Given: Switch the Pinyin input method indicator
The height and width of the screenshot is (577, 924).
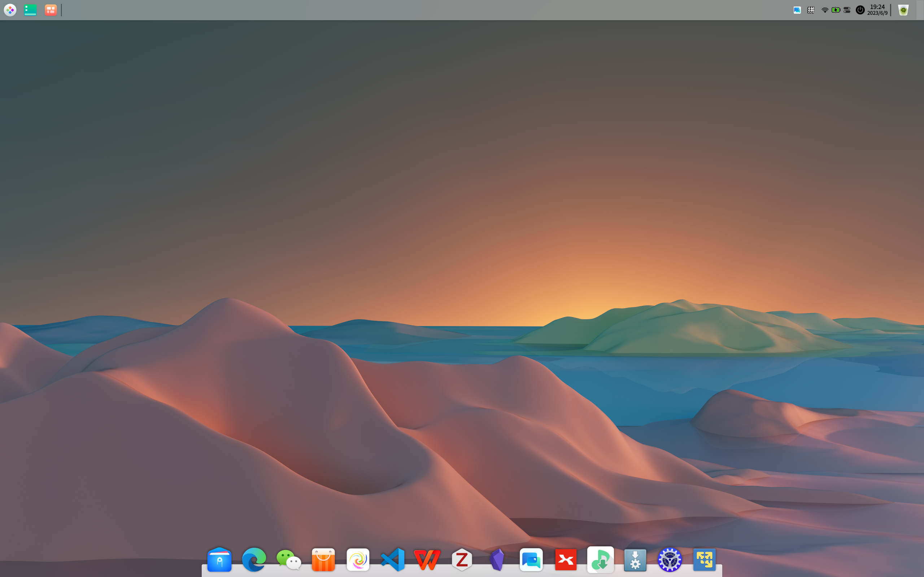Looking at the screenshot, I should tap(811, 10).
